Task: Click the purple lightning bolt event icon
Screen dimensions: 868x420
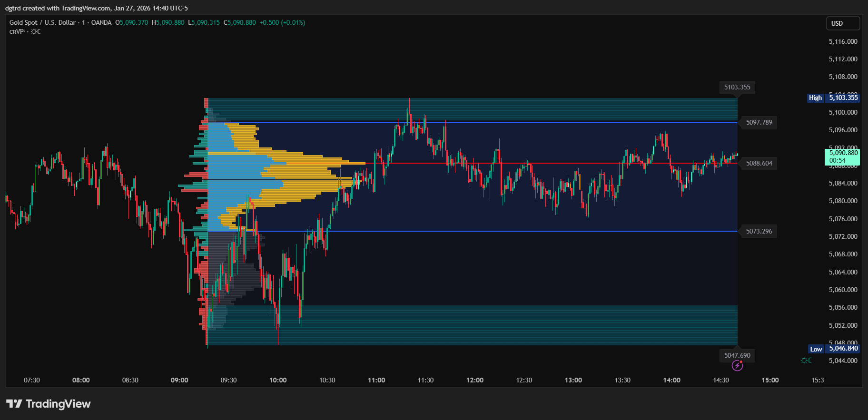Action: (x=737, y=365)
